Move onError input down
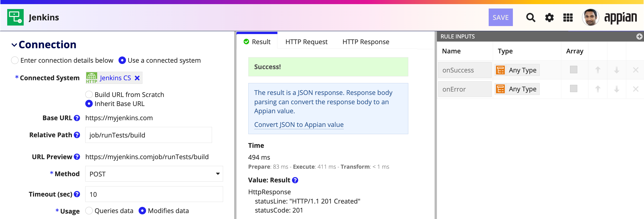 pos(616,89)
